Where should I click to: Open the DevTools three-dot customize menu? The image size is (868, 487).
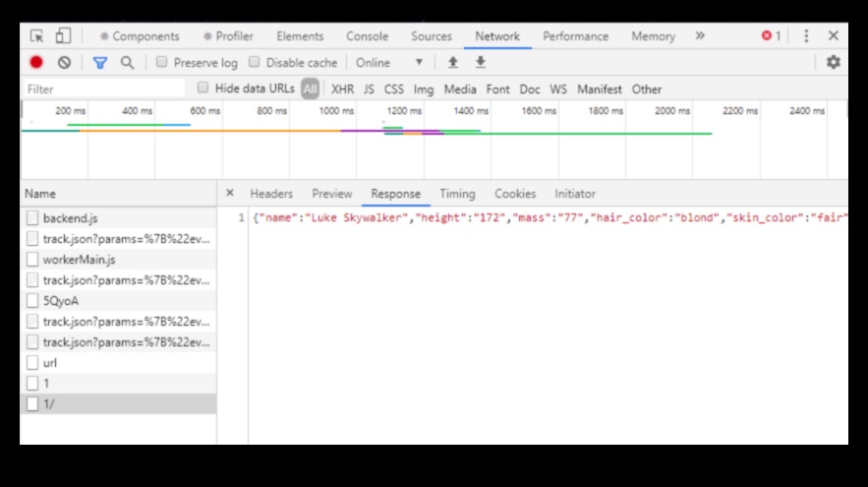[x=806, y=36]
